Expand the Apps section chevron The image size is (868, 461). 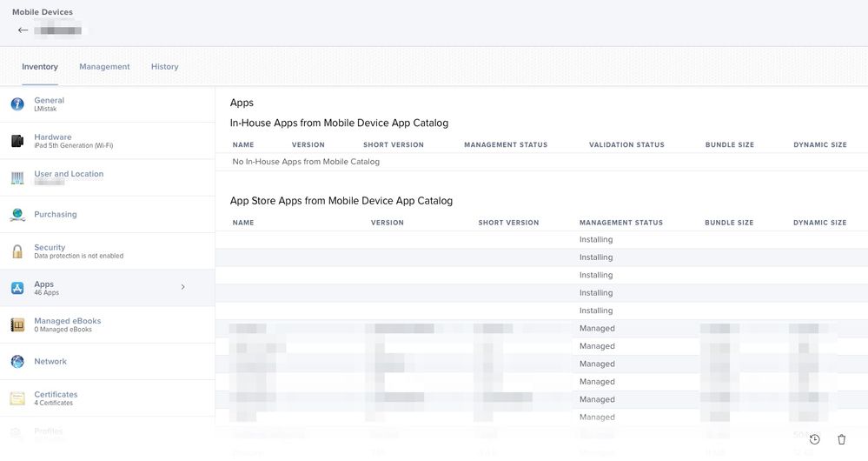(x=182, y=287)
